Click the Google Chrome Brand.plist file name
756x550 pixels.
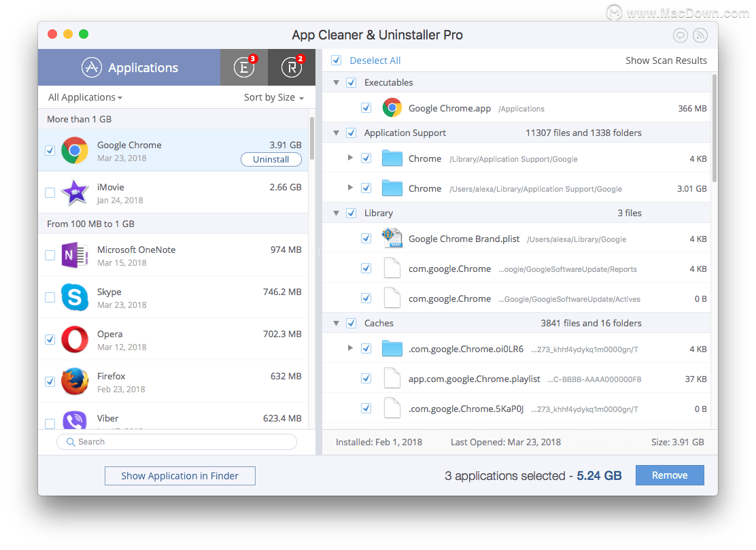pos(464,239)
